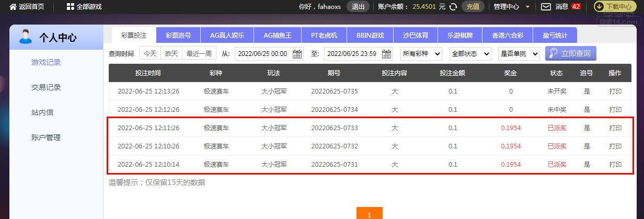Select the 最近一周 time filter
This screenshot has width=644, height=219.
coord(199,54)
